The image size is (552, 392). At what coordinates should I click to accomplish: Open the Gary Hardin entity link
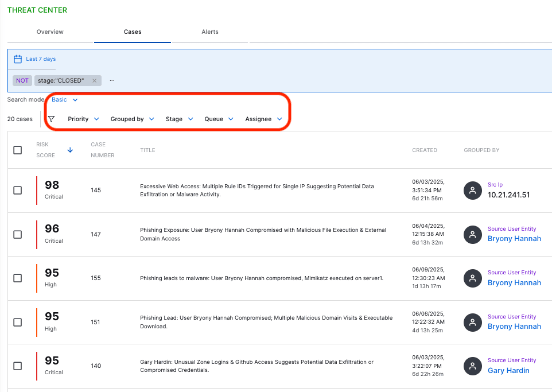508,371
